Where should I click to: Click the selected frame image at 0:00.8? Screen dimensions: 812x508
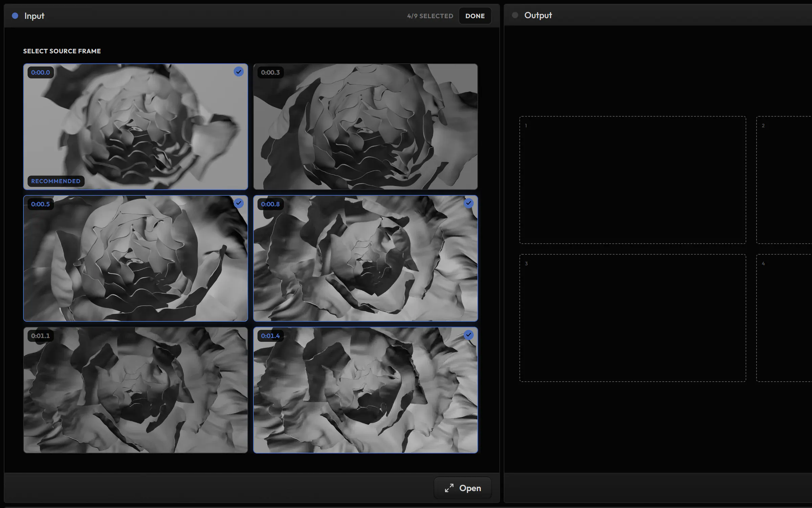click(x=365, y=258)
